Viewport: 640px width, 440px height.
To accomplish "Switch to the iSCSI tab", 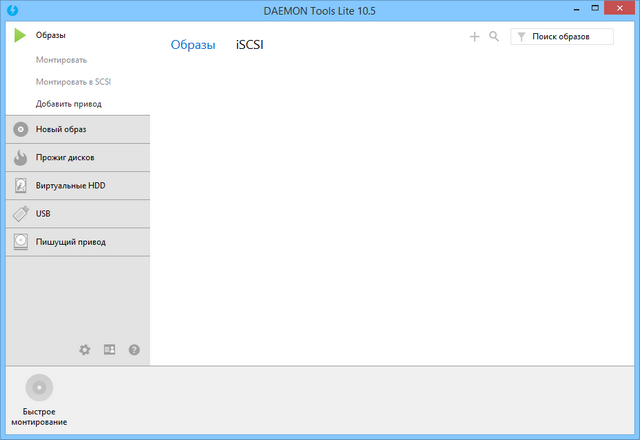I will (250, 45).
